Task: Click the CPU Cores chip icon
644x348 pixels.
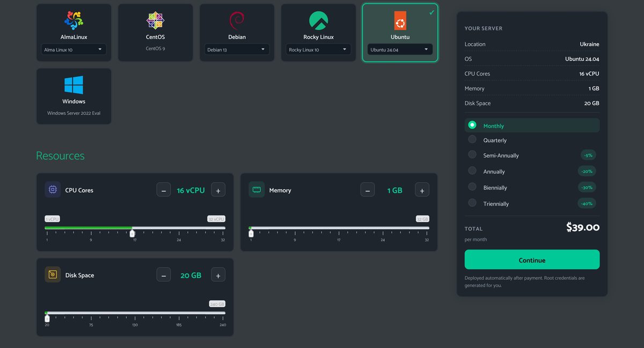Action: 53,190
